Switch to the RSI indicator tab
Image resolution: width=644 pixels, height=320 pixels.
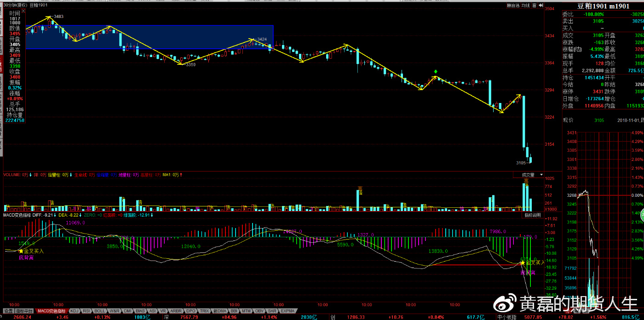click(x=87, y=311)
